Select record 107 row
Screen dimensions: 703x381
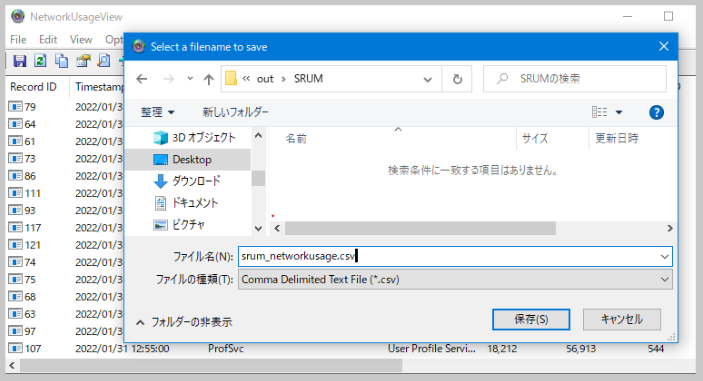click(336, 349)
